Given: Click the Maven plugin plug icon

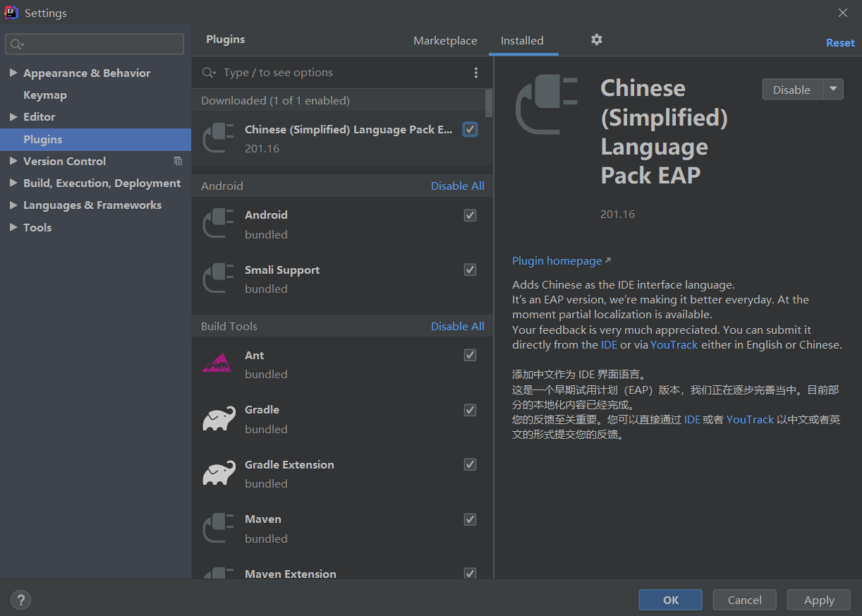Looking at the screenshot, I should [x=218, y=528].
